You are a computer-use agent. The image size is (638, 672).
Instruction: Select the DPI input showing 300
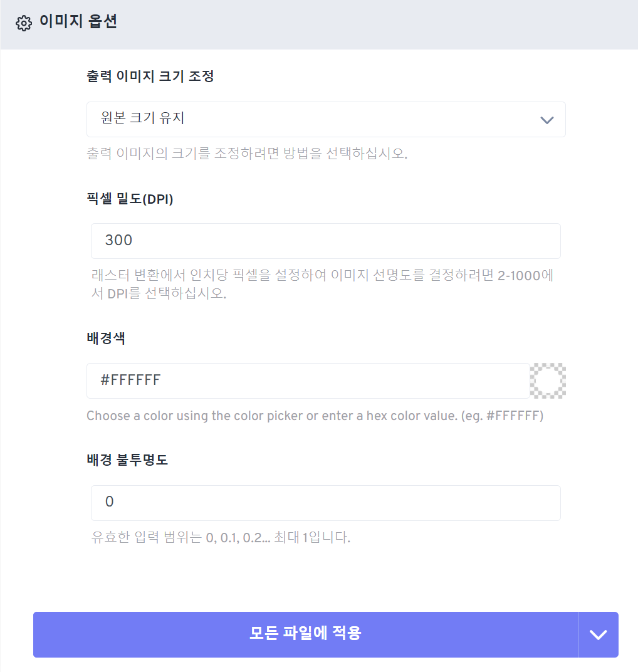326,241
